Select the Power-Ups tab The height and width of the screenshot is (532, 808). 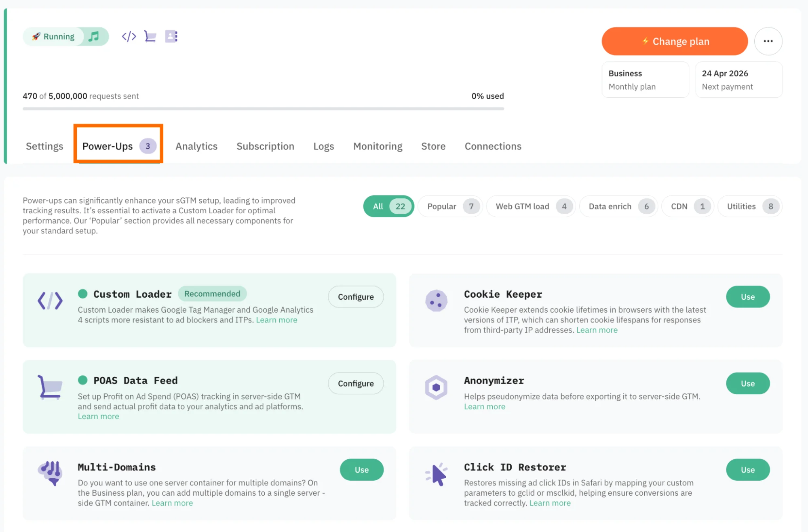(x=118, y=146)
